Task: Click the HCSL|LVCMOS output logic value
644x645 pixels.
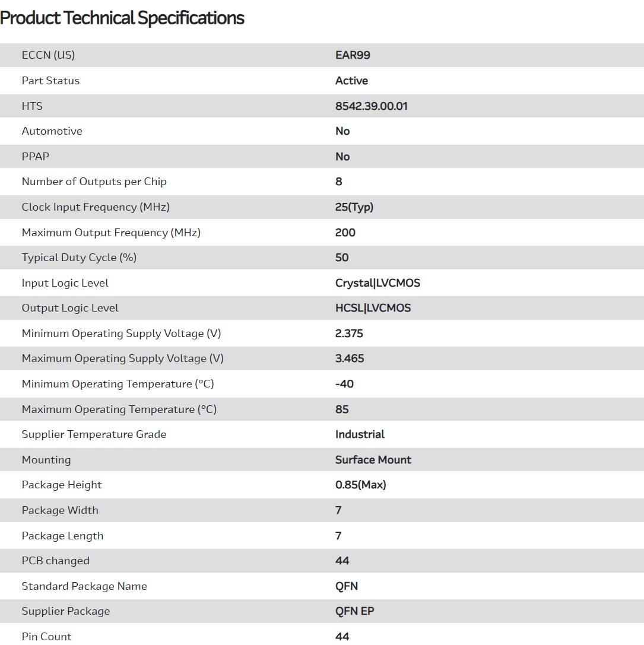Action: (373, 308)
